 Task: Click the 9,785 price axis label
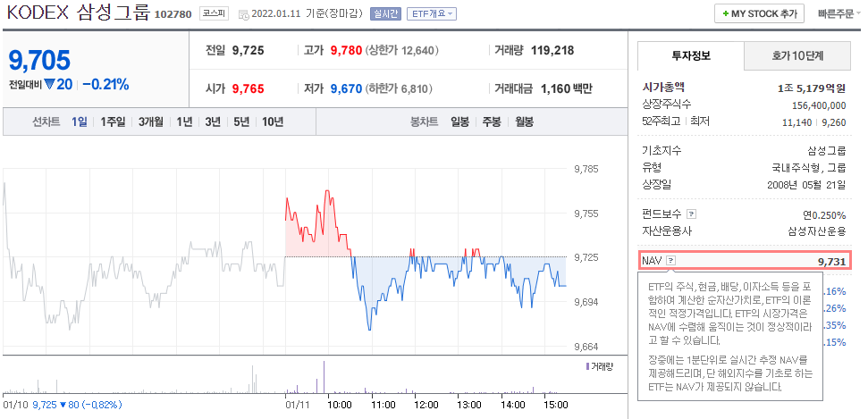tap(586, 169)
